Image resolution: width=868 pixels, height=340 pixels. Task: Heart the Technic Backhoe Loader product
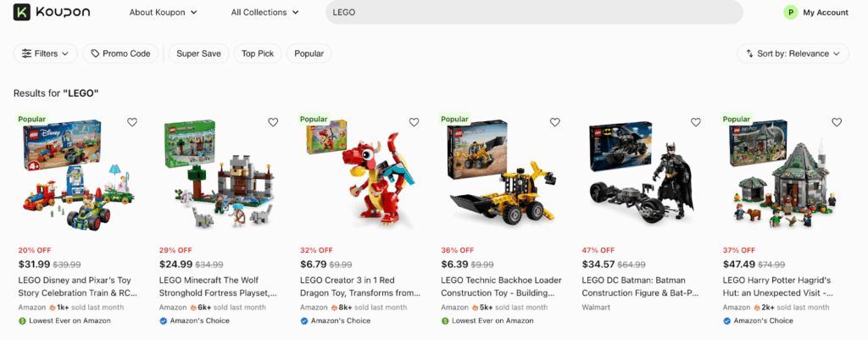554,122
